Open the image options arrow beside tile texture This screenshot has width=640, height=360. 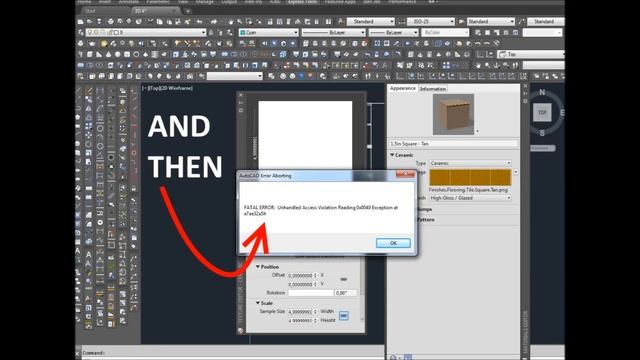coord(516,172)
